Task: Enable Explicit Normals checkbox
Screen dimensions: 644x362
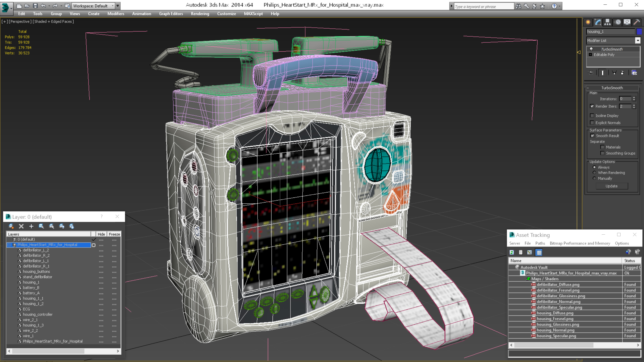Action: pos(592,122)
